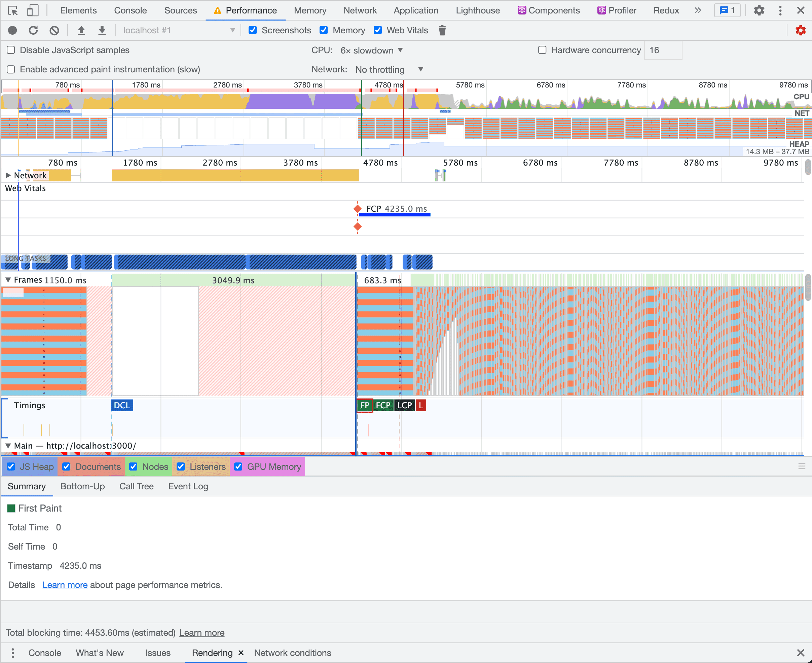
Task: Enable Disable JavaScript samples checkbox
Action: [11, 50]
